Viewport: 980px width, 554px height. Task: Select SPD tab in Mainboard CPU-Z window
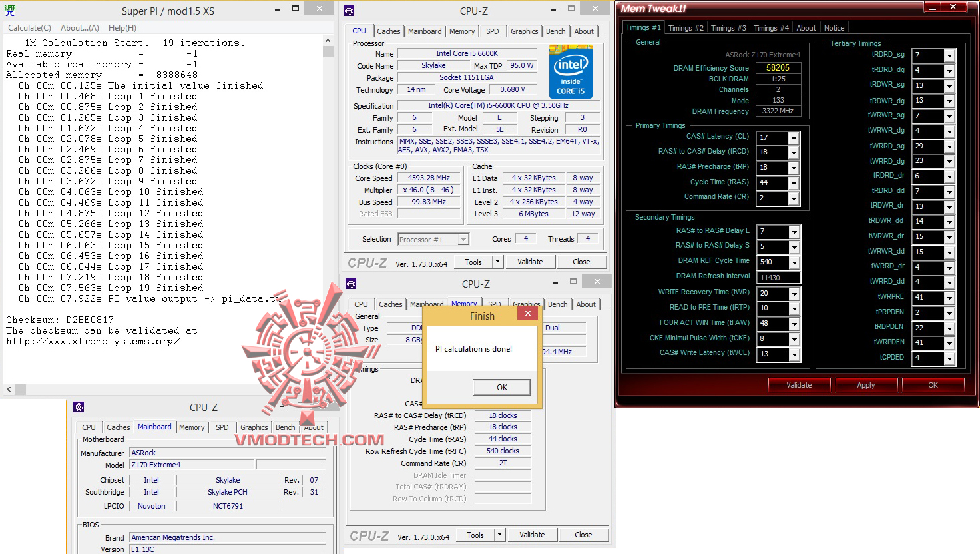pyautogui.click(x=222, y=427)
